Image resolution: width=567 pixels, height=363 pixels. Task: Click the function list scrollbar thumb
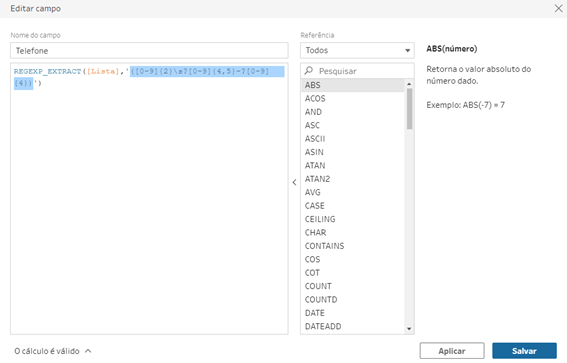[x=409, y=108]
